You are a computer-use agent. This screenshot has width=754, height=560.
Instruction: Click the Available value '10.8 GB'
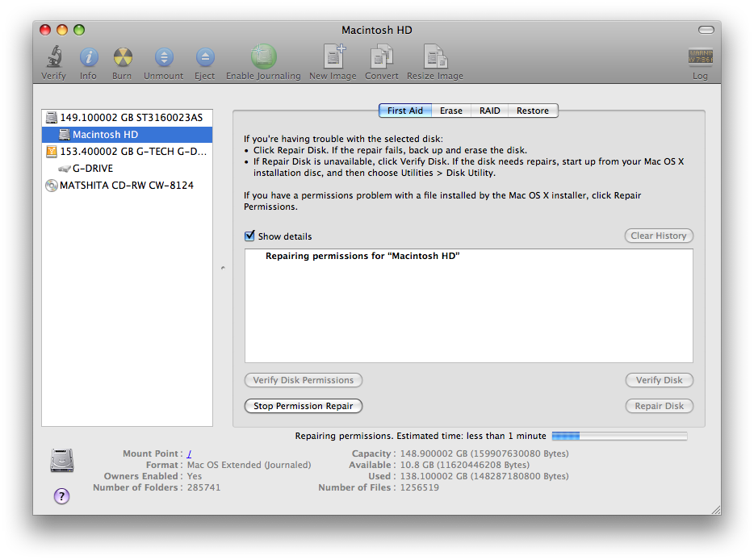pos(417,465)
